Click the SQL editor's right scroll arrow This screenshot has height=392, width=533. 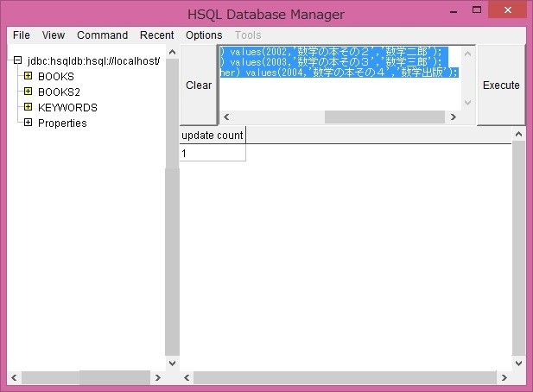point(454,117)
